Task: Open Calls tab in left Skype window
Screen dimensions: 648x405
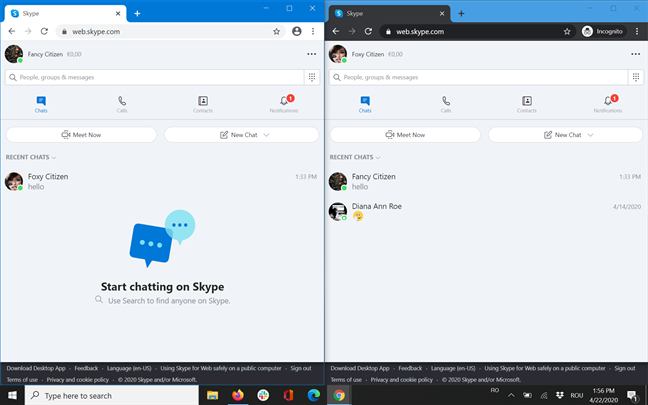Action: 122,105
